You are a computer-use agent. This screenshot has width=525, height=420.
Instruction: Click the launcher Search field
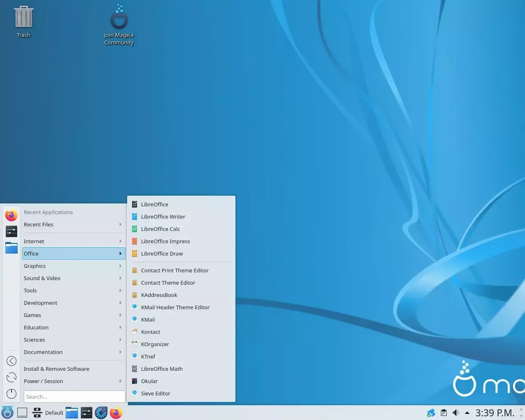[74, 397]
